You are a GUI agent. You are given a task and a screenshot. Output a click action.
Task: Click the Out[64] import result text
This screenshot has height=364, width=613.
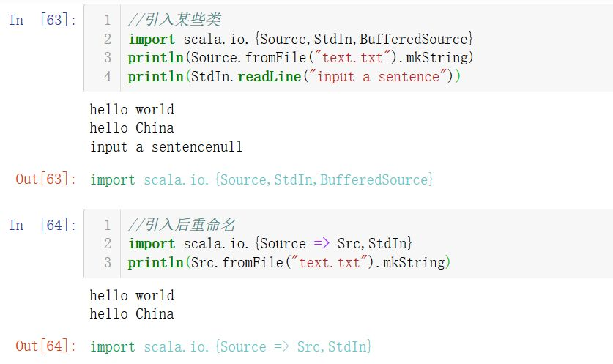pos(231,346)
